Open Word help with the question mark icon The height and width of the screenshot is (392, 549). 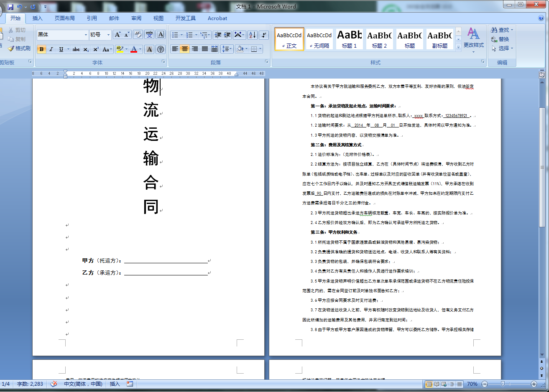click(x=541, y=18)
